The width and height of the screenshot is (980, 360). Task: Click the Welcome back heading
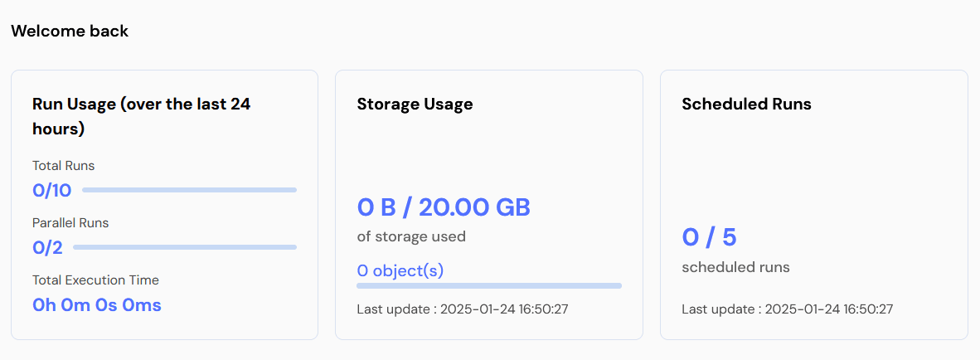70,32
